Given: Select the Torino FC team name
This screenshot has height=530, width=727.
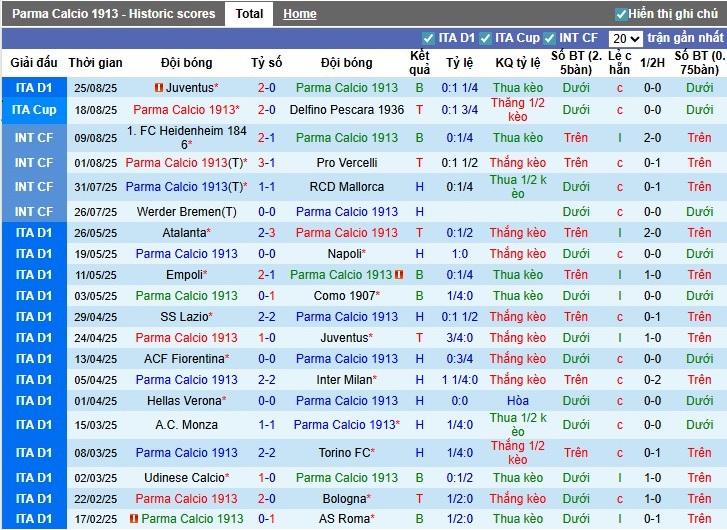Looking at the screenshot, I should [344, 453].
